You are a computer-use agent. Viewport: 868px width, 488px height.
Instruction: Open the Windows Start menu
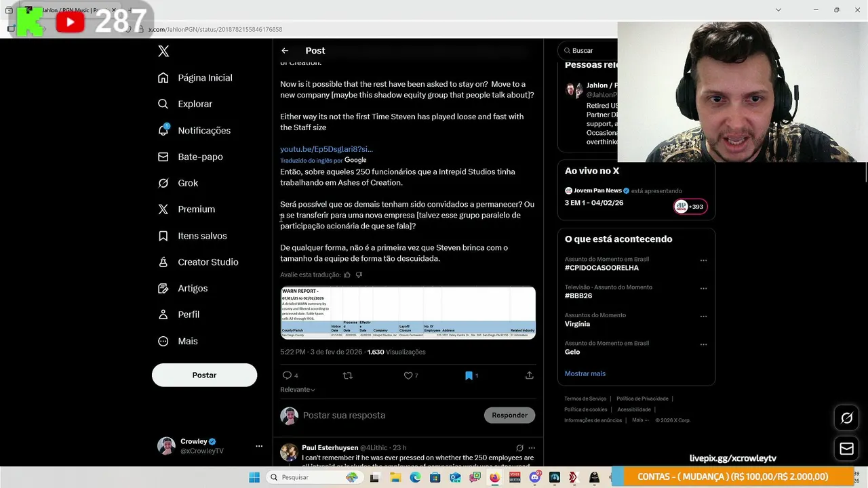(254, 477)
